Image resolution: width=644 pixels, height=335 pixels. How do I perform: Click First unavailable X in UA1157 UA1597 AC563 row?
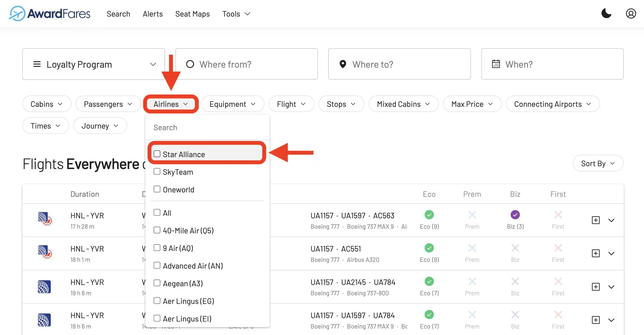point(558,215)
